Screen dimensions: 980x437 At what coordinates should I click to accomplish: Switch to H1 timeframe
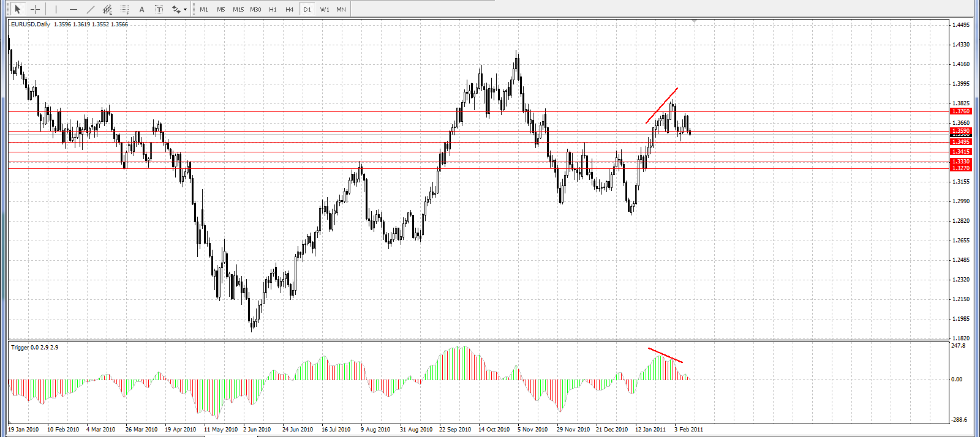pyautogui.click(x=273, y=9)
